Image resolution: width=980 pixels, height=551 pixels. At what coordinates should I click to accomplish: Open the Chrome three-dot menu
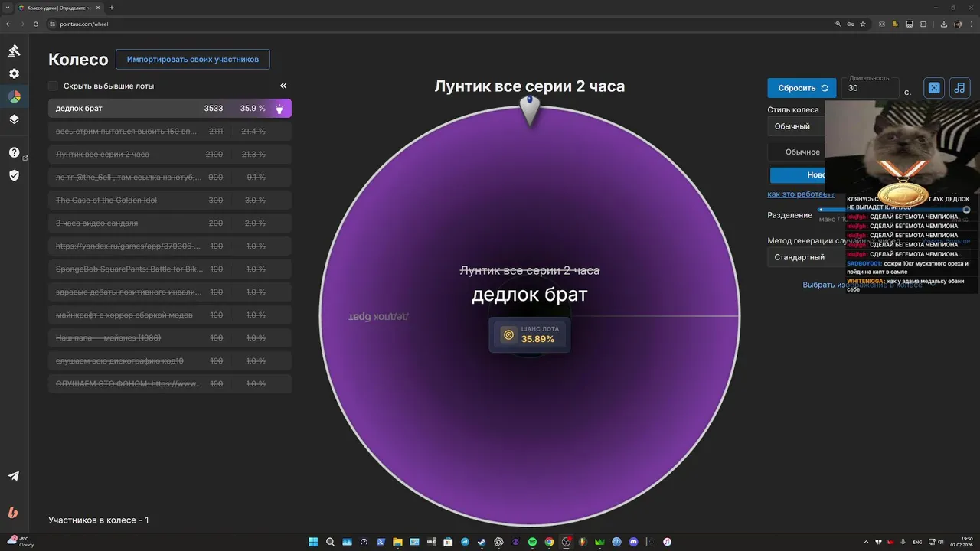click(x=972, y=24)
